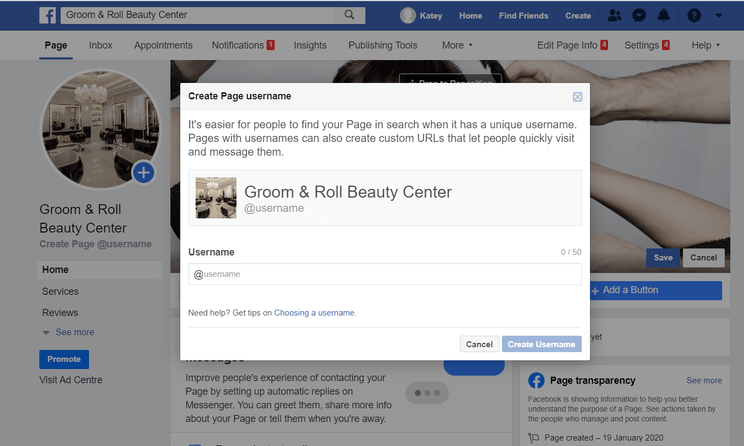This screenshot has width=744, height=446.
Task: Click Cancel in username dialog
Action: [x=479, y=344]
